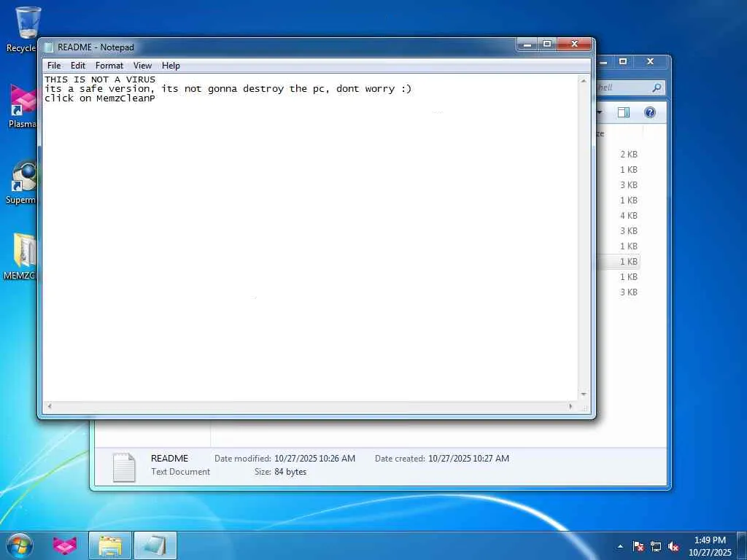Image resolution: width=747 pixels, height=560 pixels.
Task: Minimize the Notepad window
Action: 527,44
